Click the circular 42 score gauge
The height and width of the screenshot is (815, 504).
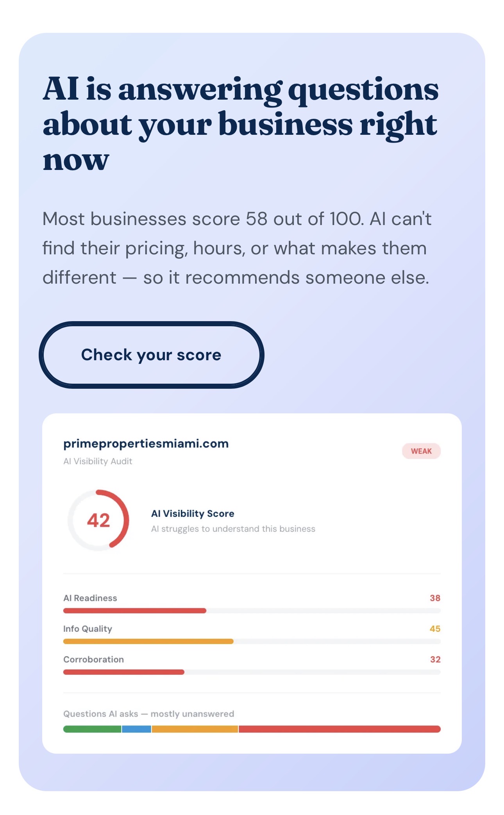tap(98, 520)
